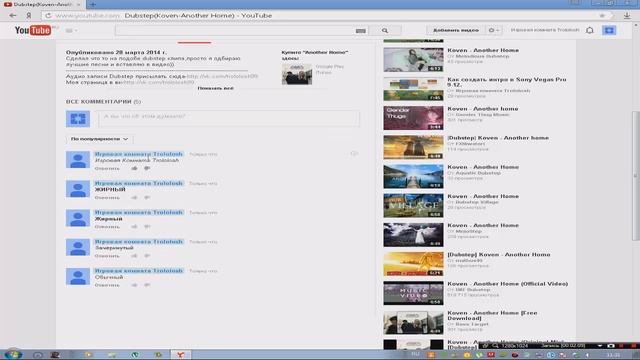The image size is (640, 360).
Task: Reload the page with the refresh icon
Action: [48, 16]
